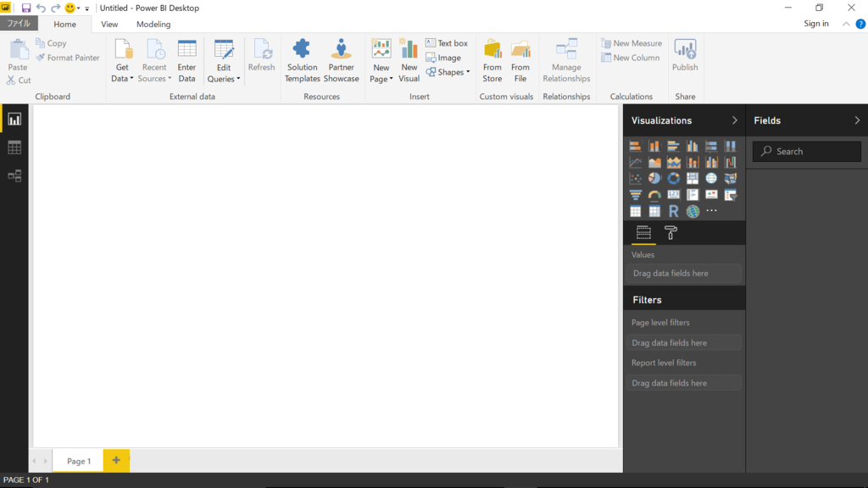Select the Table visual
The height and width of the screenshot is (488, 868).
coord(636,211)
